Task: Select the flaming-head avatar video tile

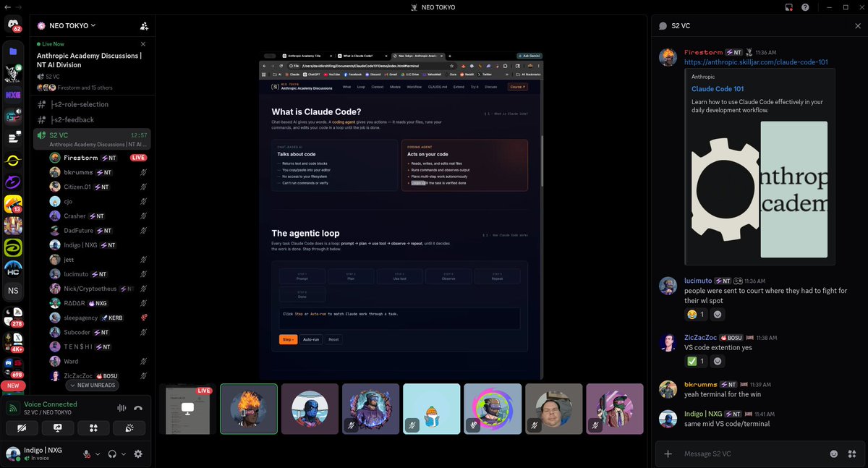Action: pos(249,409)
